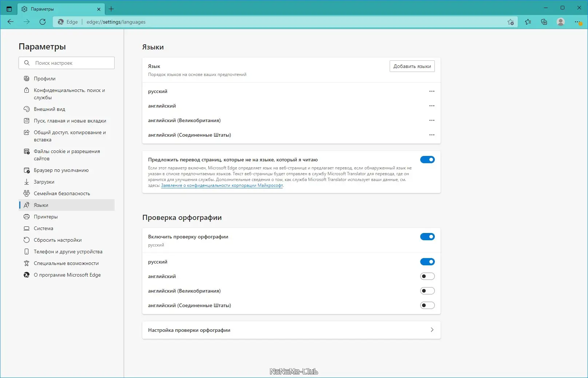Open the tab actions menu icon

click(x=9, y=9)
